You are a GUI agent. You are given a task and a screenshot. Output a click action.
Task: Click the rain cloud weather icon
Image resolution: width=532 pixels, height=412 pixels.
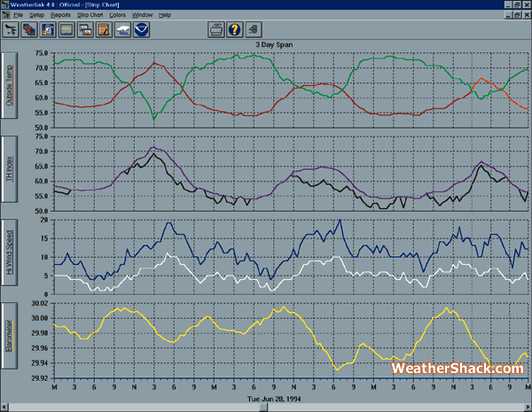(124, 31)
